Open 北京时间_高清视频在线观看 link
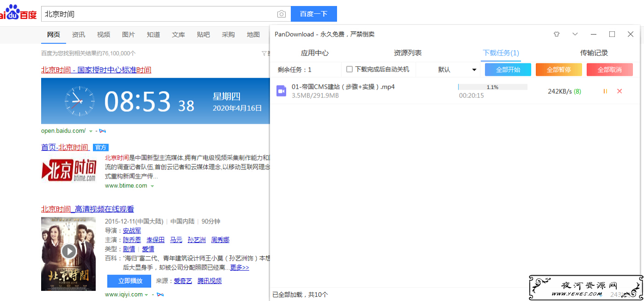The height and width of the screenshot is (301, 644). (87, 209)
